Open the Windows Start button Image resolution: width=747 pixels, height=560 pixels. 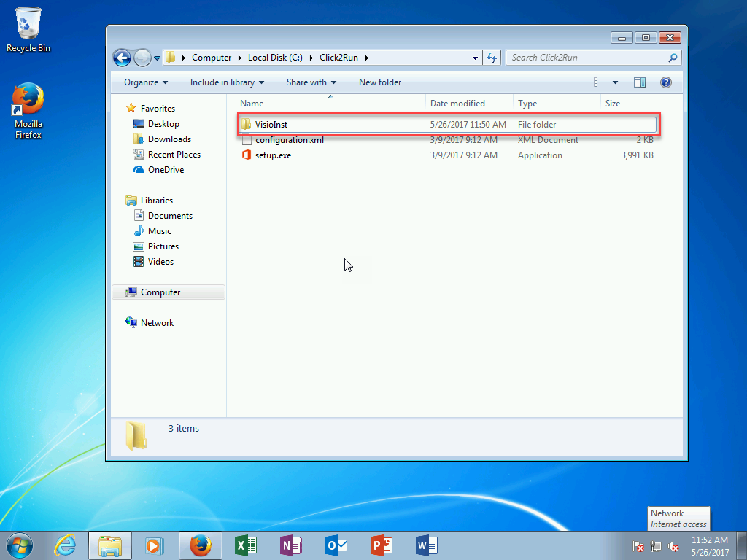click(20, 545)
